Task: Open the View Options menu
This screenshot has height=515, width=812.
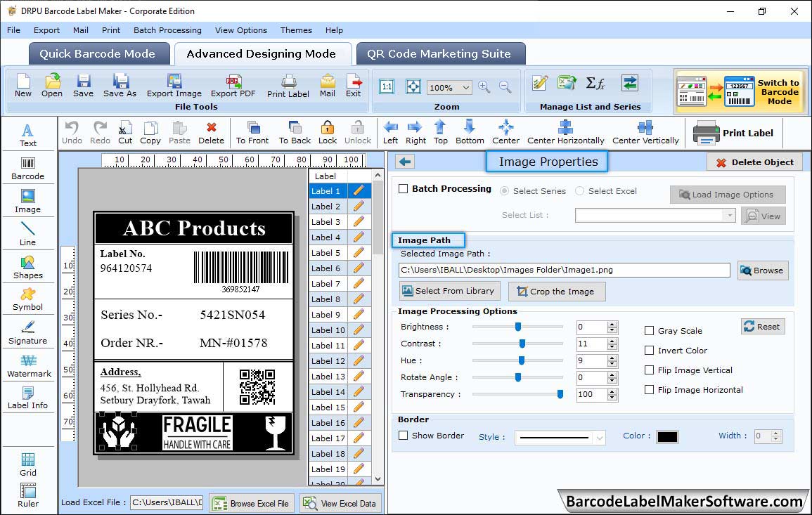Action: tap(241, 30)
